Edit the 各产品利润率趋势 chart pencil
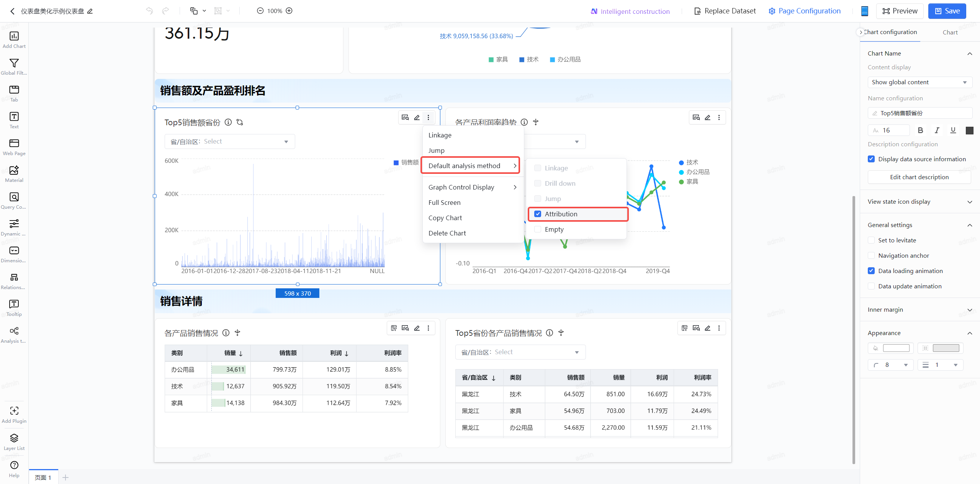 coord(707,118)
